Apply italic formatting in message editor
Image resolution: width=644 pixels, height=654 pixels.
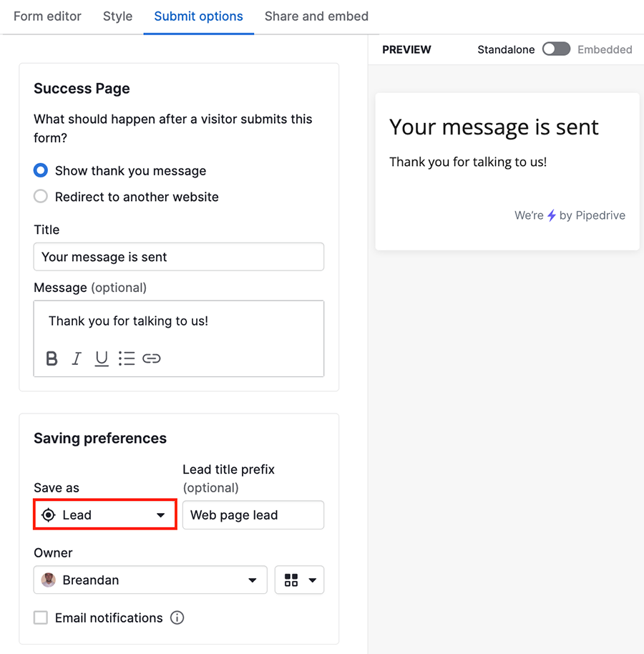click(x=77, y=358)
